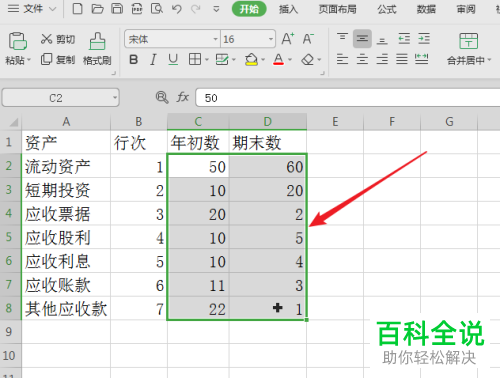The width and height of the screenshot is (500, 378).
Task: Click the 粘贴 paste icon
Action: point(18,41)
